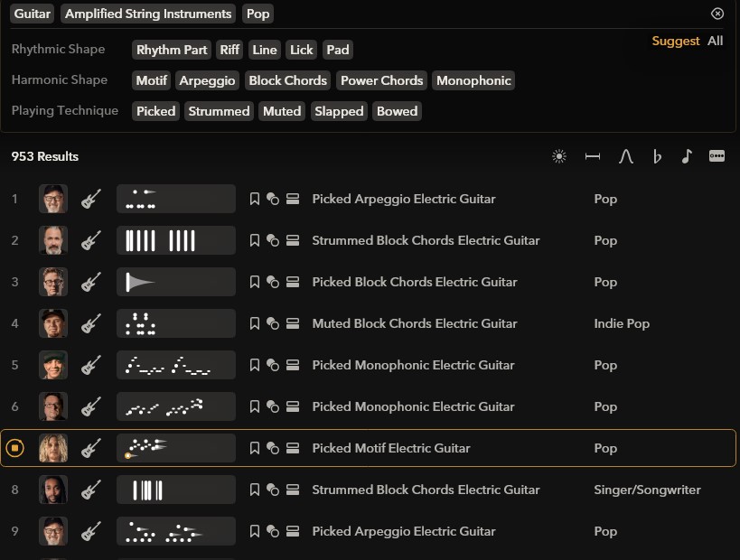Open the envelope shape filter icon
Screen dimensions: 740x560
point(626,156)
